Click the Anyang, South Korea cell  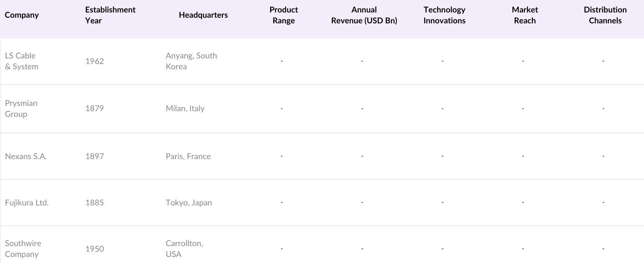(191, 61)
